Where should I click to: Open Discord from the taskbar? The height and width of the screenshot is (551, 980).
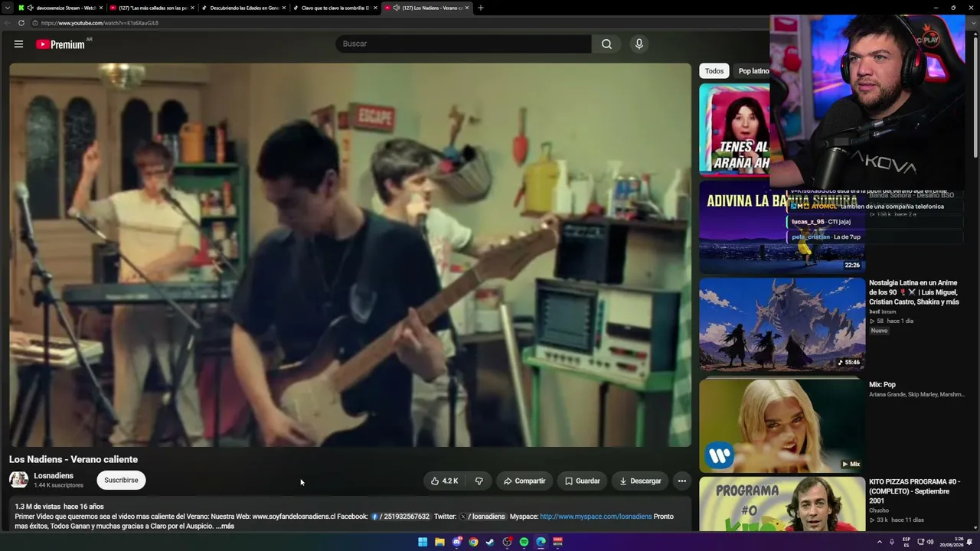click(x=457, y=542)
